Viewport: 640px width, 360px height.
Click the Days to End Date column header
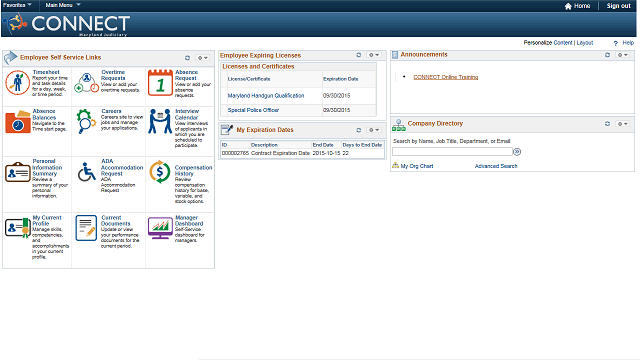click(362, 145)
